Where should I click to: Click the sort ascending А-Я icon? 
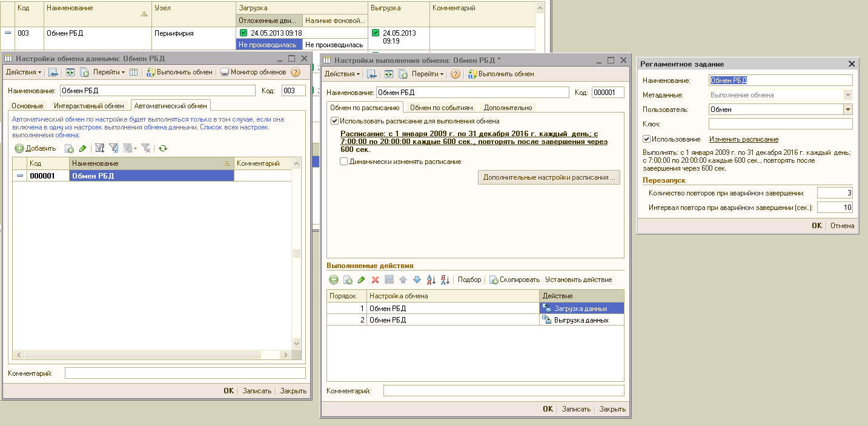(x=431, y=280)
